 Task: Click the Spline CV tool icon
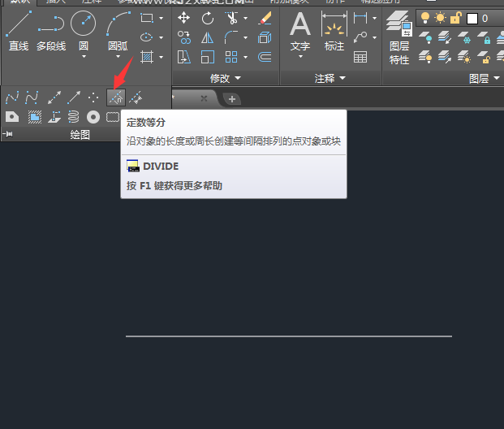[32, 97]
